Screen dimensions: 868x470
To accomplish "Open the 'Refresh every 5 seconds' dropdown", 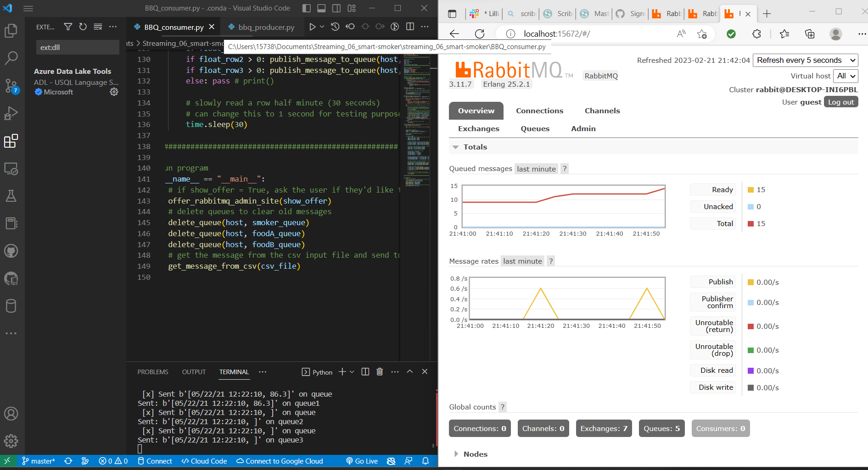I will [x=805, y=60].
